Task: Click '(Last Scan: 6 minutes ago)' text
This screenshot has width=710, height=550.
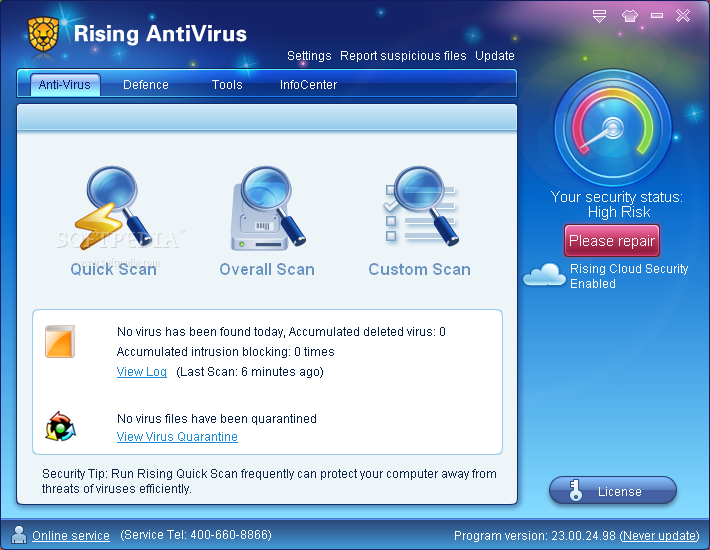Action: pyautogui.click(x=250, y=372)
